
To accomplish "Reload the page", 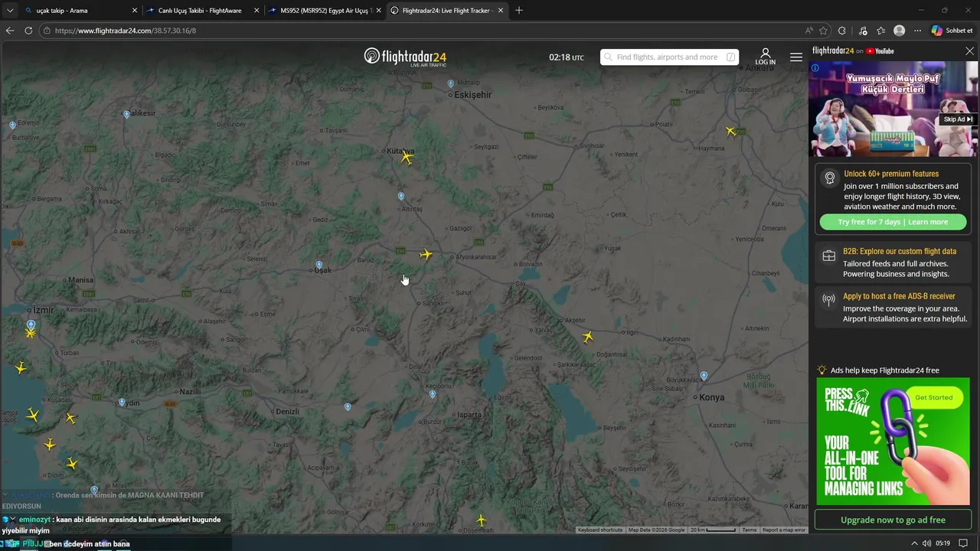I will tap(28, 31).
